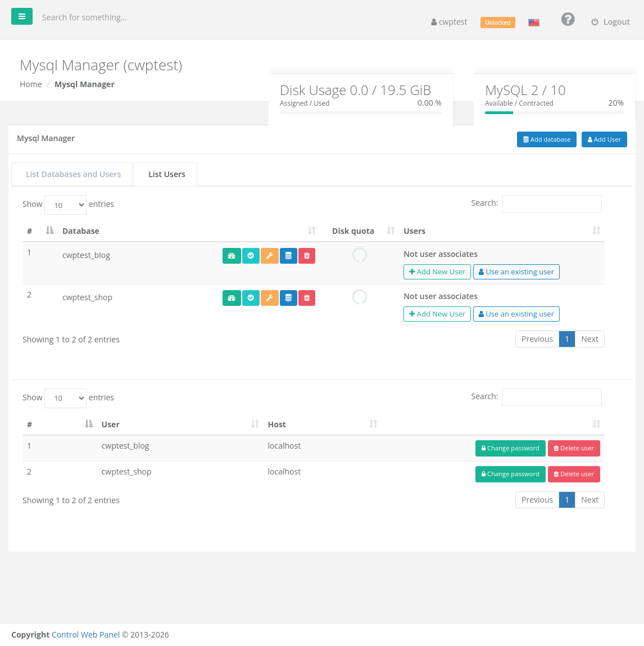Focus the databases table Search field

tap(551, 204)
